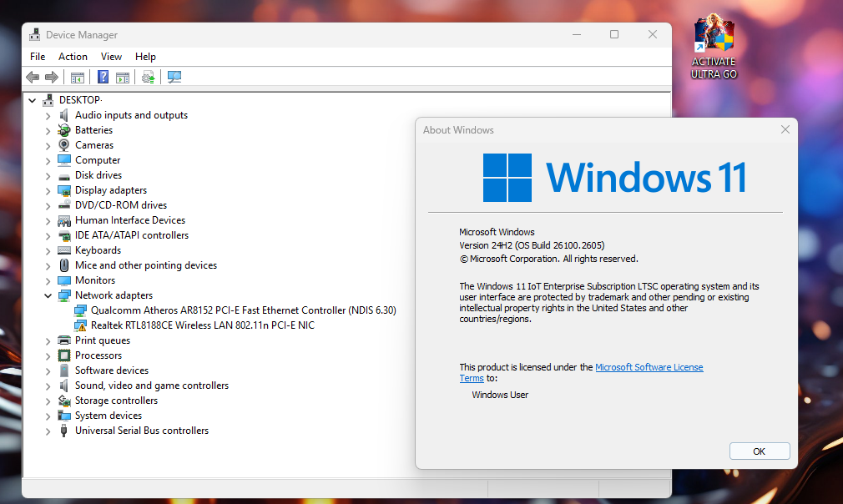Select Sound, video and game controllers label
Screen dimensions: 843x504
[x=152, y=386]
